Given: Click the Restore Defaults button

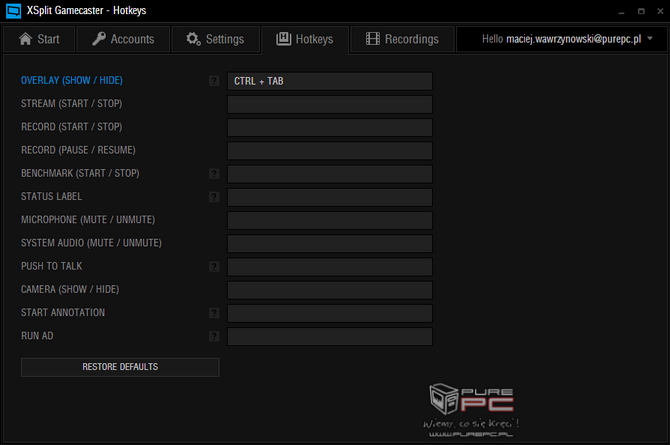Looking at the screenshot, I should 120,367.
